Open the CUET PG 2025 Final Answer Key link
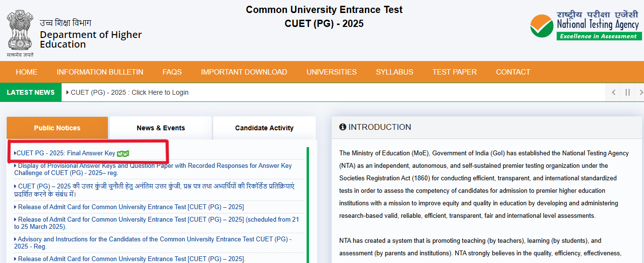Image resolution: width=644 pixels, height=263 pixels. 66,153
